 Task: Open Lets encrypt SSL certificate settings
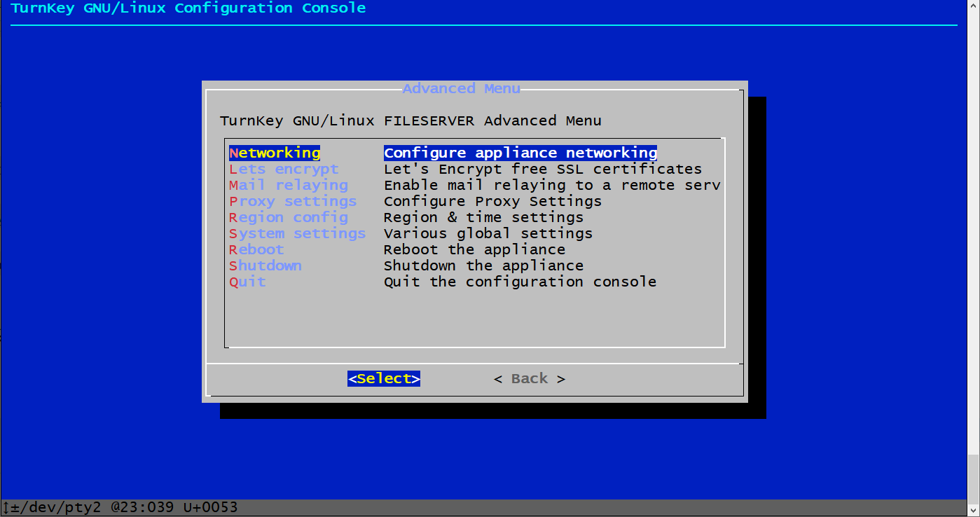point(283,168)
